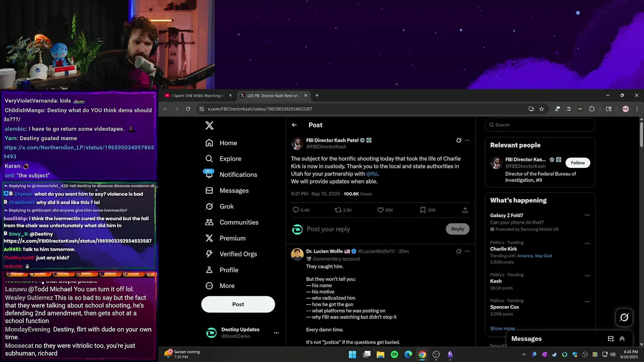Like the post with 65K heart
This screenshot has width=644, height=362.
tap(380, 210)
